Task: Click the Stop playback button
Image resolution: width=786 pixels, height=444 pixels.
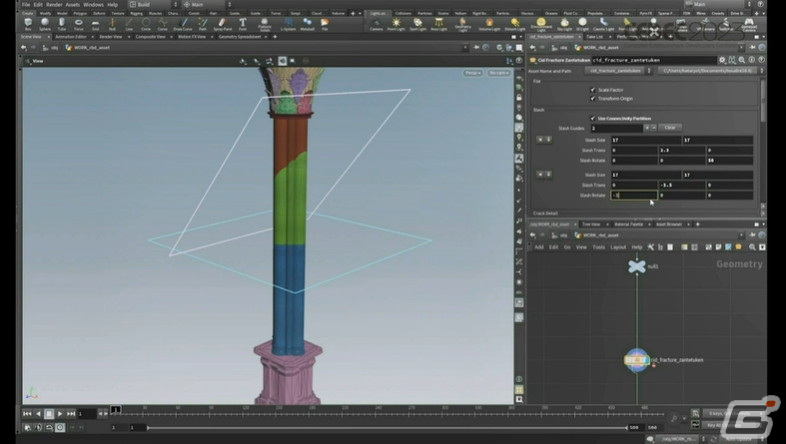Action: click(x=49, y=414)
